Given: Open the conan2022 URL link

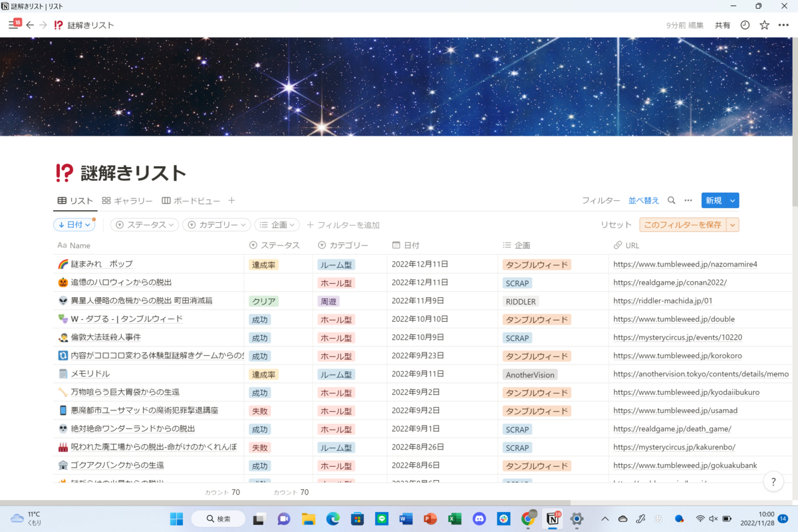Looking at the screenshot, I should 670,283.
